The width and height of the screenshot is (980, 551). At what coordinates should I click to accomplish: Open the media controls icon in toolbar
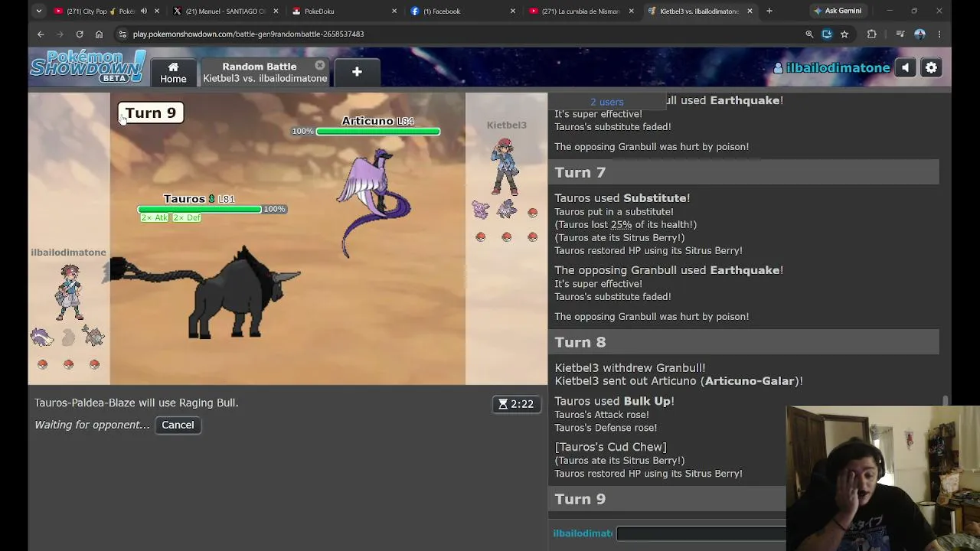coord(900,34)
